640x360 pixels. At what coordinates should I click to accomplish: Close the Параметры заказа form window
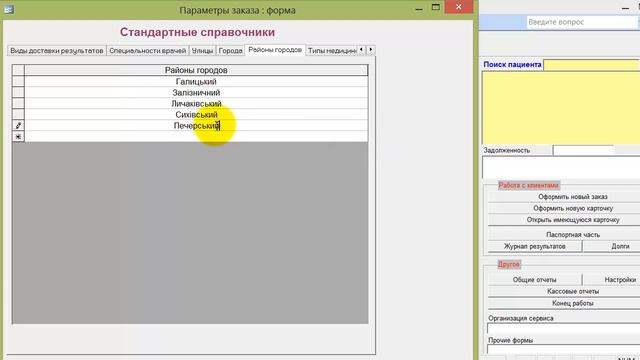[x=459, y=7]
